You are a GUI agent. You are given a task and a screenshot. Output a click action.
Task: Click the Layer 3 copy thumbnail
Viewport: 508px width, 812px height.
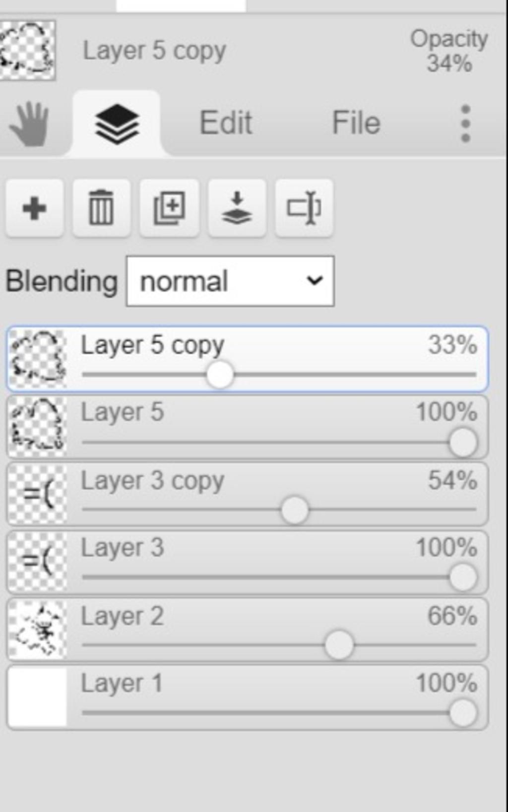click(x=38, y=495)
